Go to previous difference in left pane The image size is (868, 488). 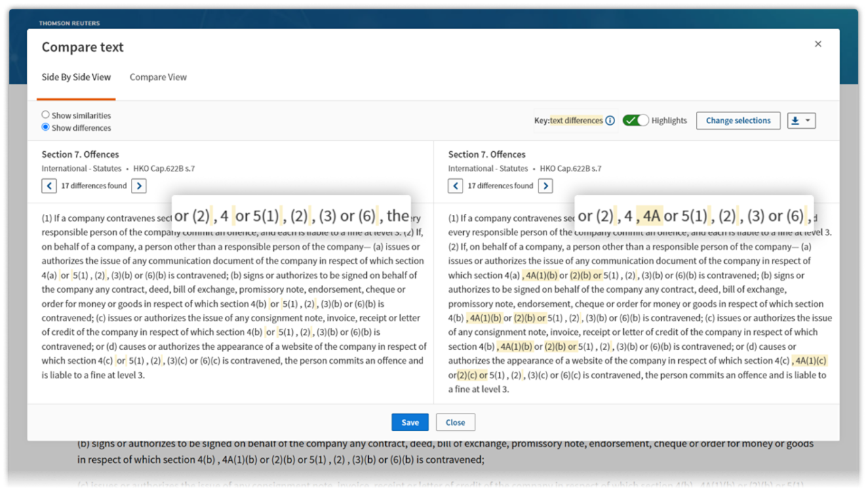[x=49, y=186]
